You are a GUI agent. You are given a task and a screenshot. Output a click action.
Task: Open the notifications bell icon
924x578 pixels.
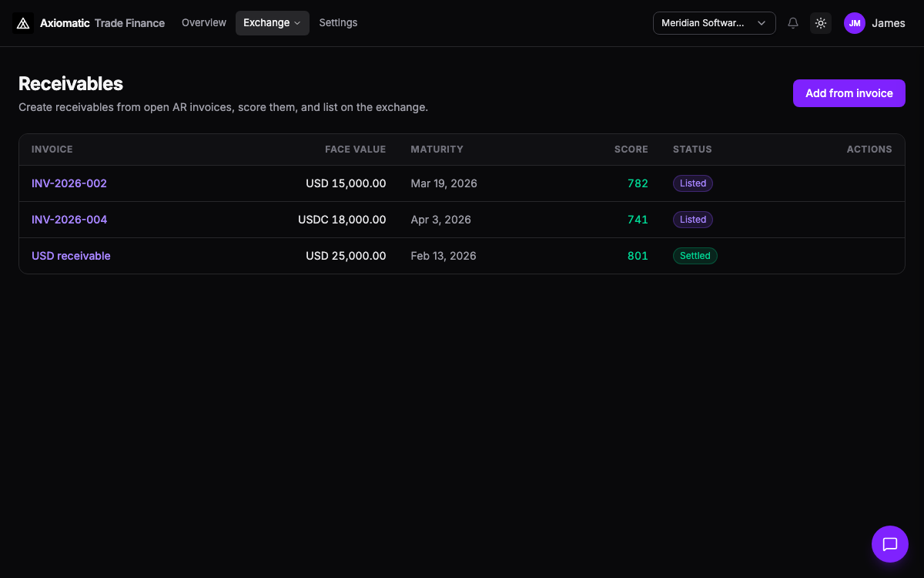(x=793, y=23)
